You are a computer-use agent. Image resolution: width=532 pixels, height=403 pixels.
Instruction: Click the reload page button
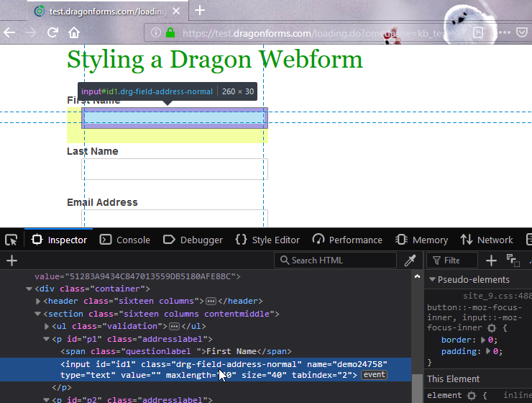(52, 32)
